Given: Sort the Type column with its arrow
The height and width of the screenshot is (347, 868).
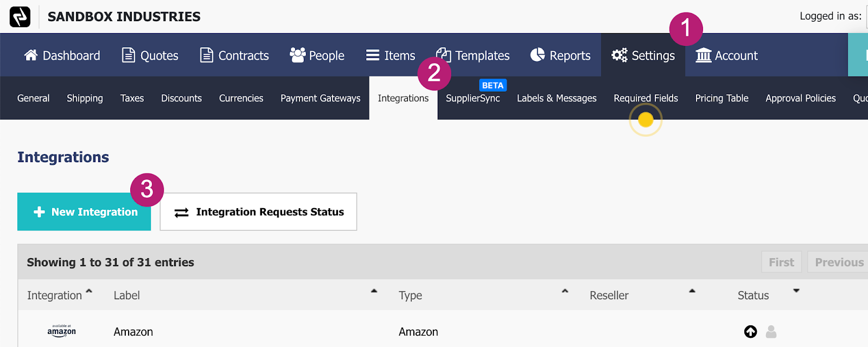Looking at the screenshot, I should [x=565, y=291].
